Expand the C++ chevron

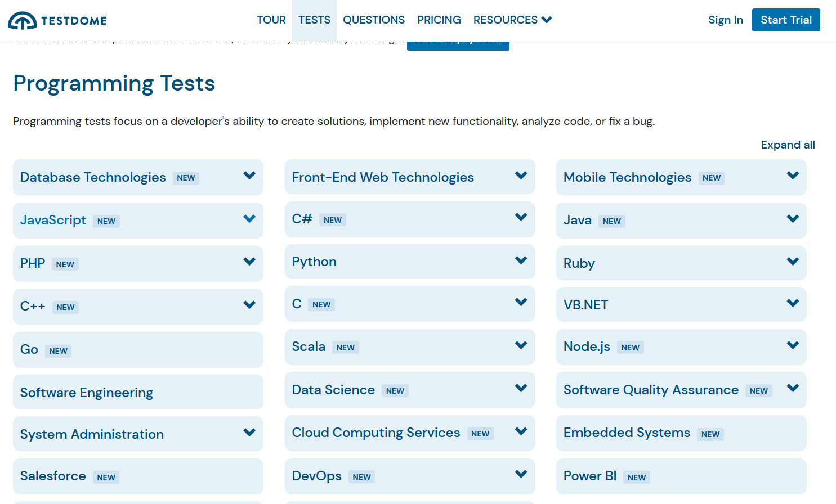[x=249, y=305]
